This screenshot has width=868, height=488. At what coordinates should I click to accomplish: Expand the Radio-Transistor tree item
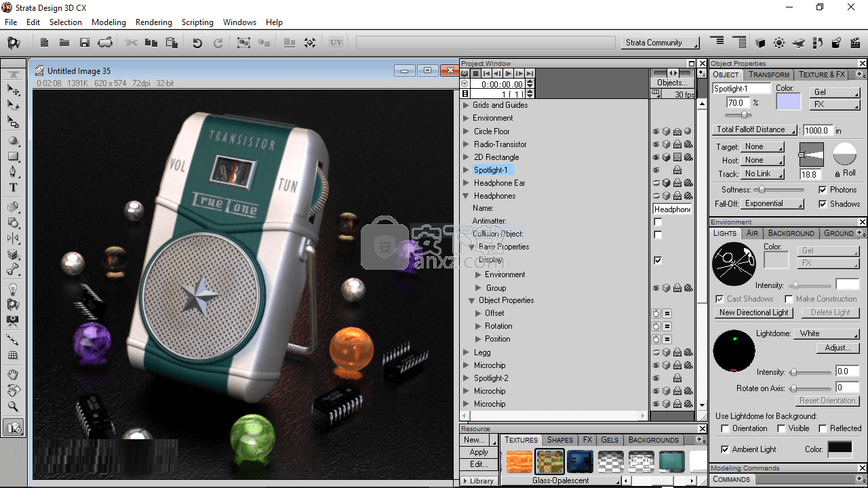point(466,144)
